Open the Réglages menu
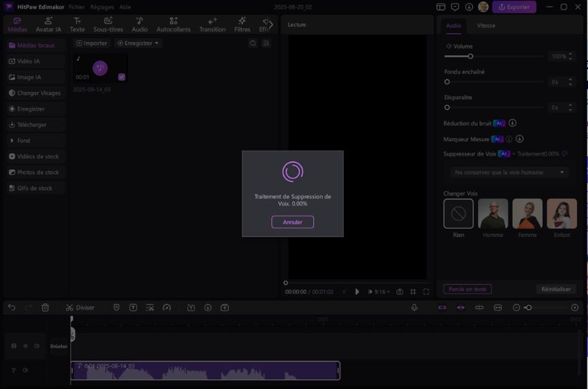The image size is (588, 389). click(102, 7)
